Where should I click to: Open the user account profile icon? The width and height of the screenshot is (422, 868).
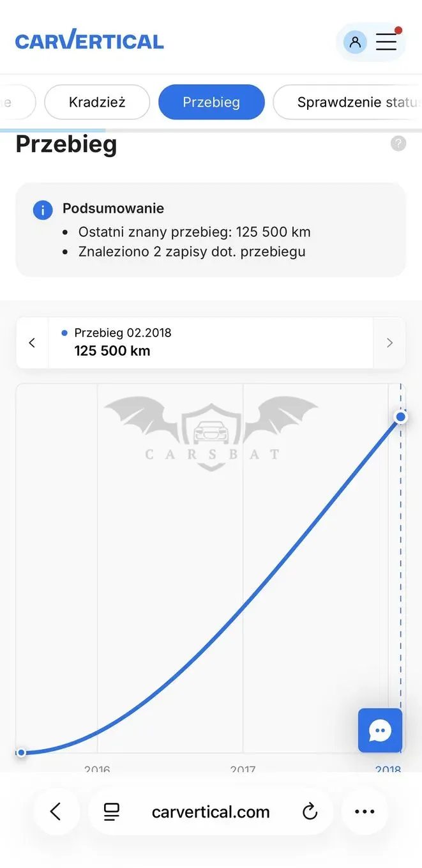[x=355, y=43]
